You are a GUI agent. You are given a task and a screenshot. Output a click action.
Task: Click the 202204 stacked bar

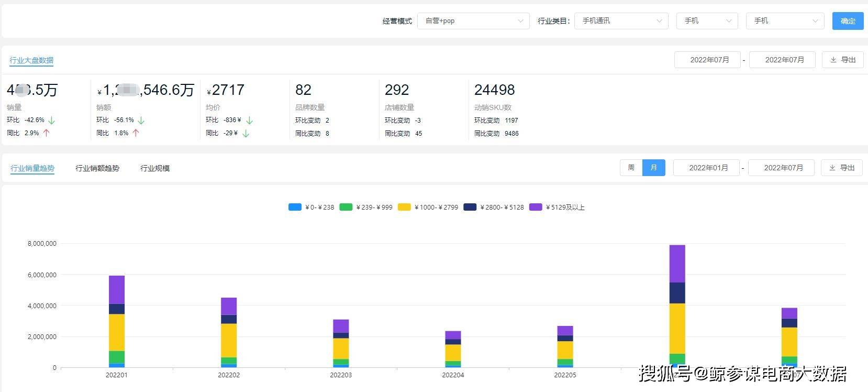tap(453, 349)
